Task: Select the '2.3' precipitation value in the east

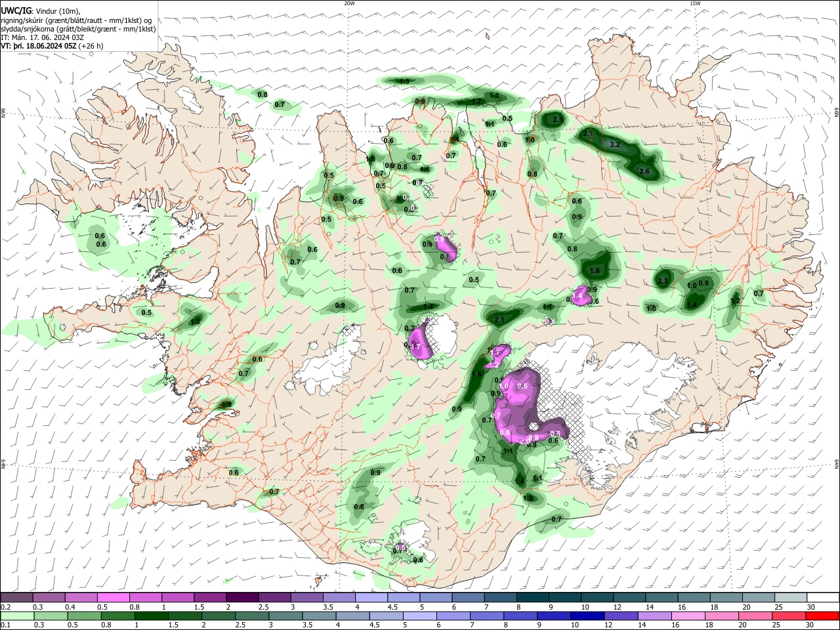Action: click(x=662, y=282)
